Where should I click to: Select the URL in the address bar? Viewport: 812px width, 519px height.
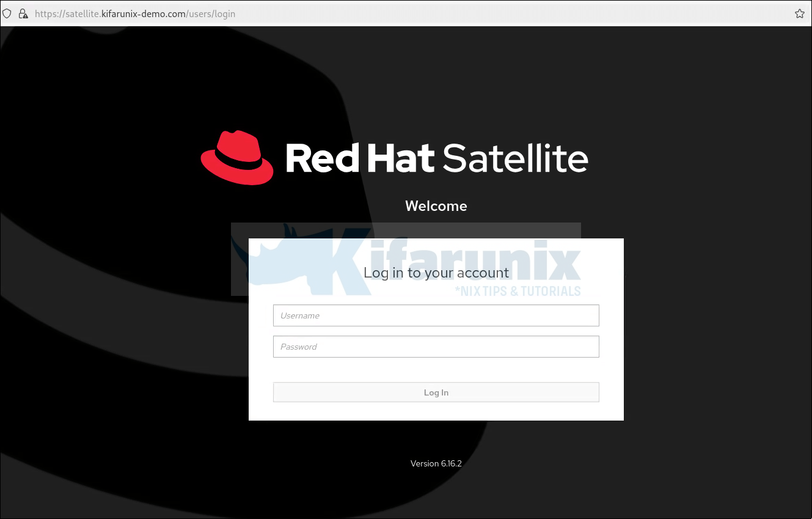click(134, 13)
